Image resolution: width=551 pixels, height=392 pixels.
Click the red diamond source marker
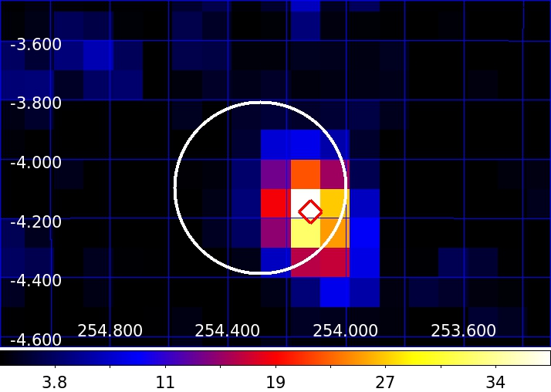coord(310,211)
